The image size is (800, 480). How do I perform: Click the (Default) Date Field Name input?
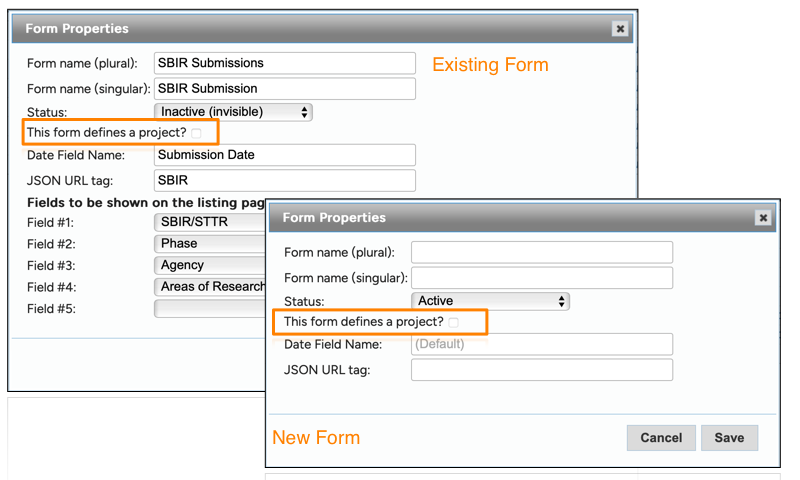pyautogui.click(x=541, y=344)
